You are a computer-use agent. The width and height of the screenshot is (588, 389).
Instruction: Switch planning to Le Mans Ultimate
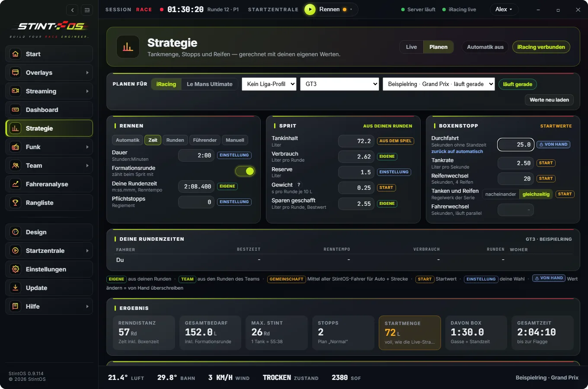pyautogui.click(x=210, y=84)
